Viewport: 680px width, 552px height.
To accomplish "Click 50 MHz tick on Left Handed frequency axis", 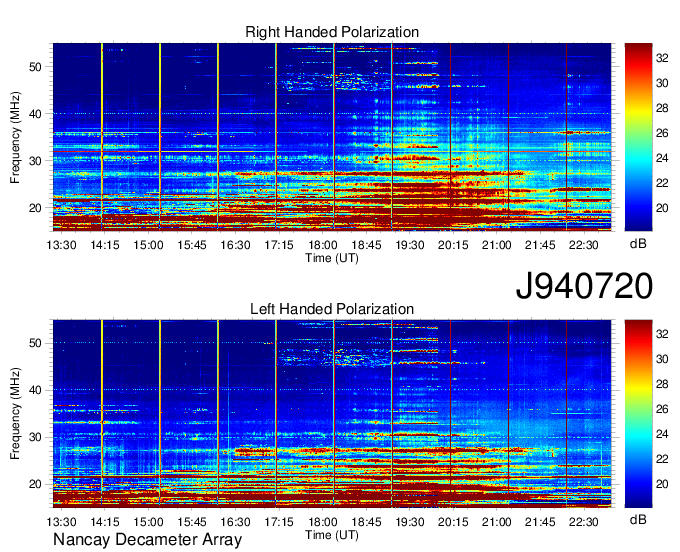I will pos(35,343).
